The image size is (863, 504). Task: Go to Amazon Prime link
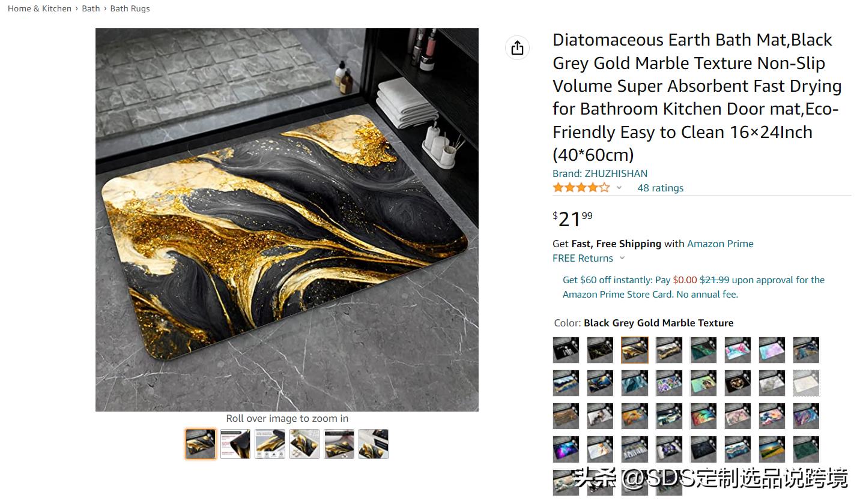(720, 244)
